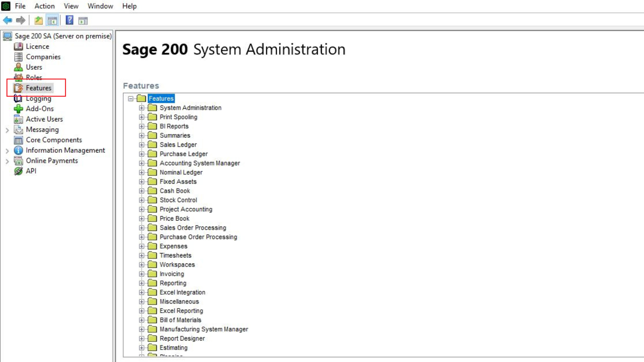Expand the Information Management chevron
644x362 pixels.
(x=7, y=150)
